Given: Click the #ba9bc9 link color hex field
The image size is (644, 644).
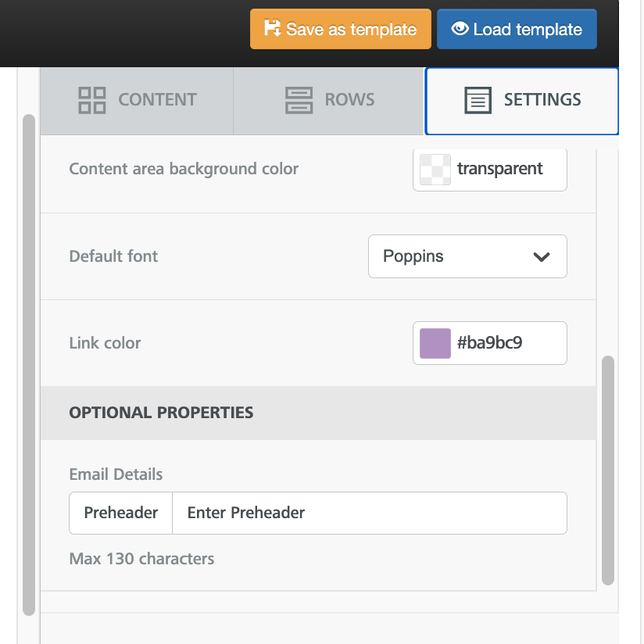Looking at the screenshot, I should click(x=489, y=343).
